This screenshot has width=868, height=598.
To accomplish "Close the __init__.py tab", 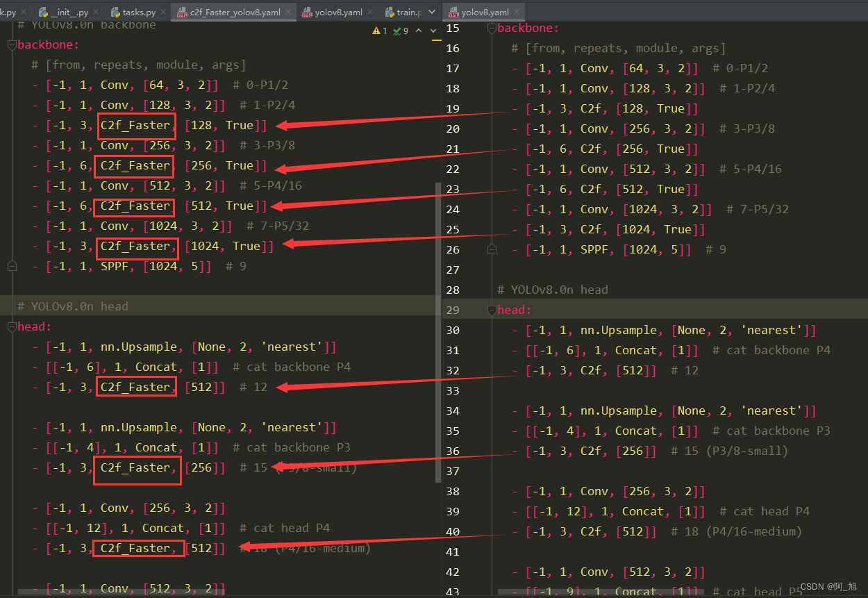I will click(x=97, y=13).
